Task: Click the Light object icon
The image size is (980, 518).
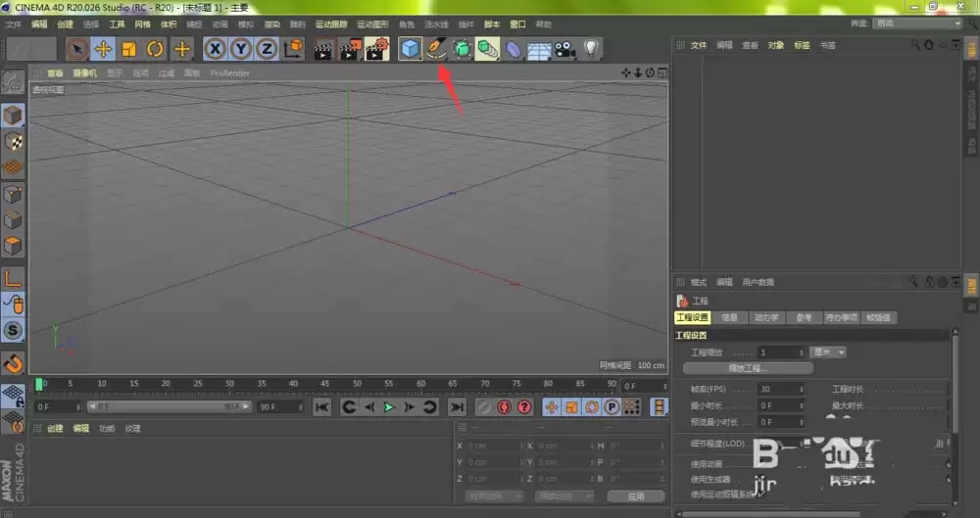Action: point(591,49)
